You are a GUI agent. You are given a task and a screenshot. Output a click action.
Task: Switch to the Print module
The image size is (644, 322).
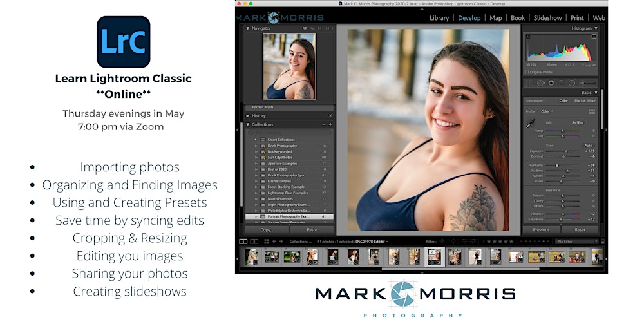pos(577,18)
